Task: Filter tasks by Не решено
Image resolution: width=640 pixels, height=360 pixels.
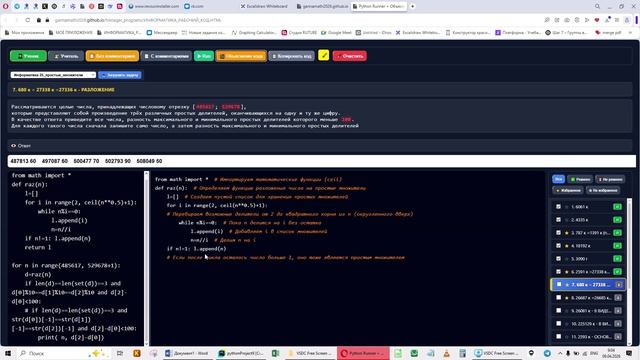Action: pos(610,179)
